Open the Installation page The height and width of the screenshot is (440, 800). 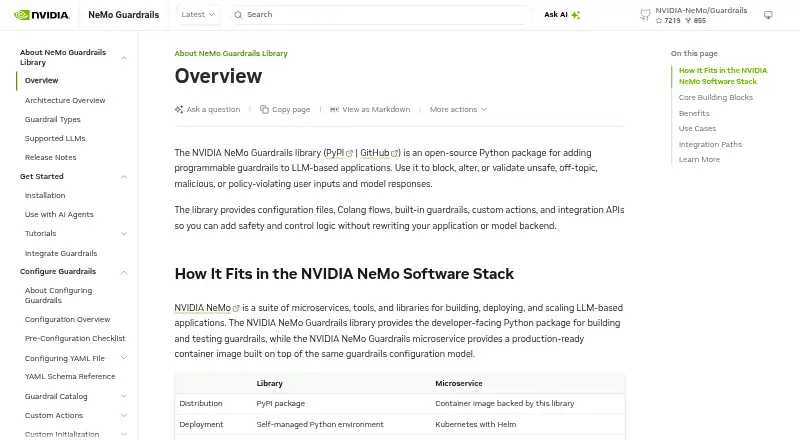(x=45, y=195)
